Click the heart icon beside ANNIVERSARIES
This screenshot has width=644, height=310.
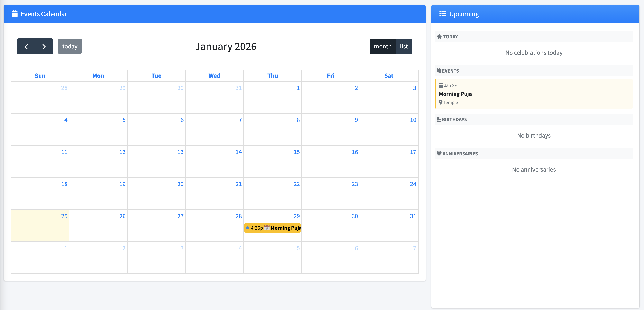click(x=439, y=153)
